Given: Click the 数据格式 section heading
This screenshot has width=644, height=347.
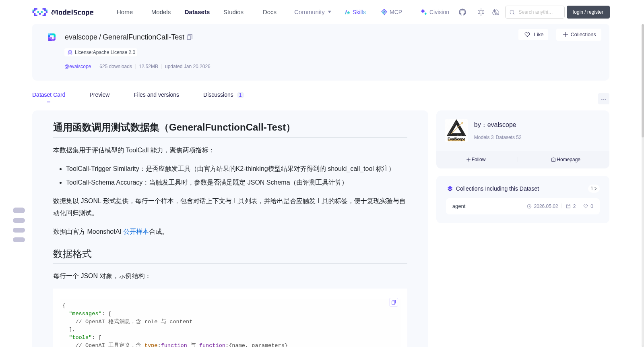Looking at the screenshot, I should 72,254.
